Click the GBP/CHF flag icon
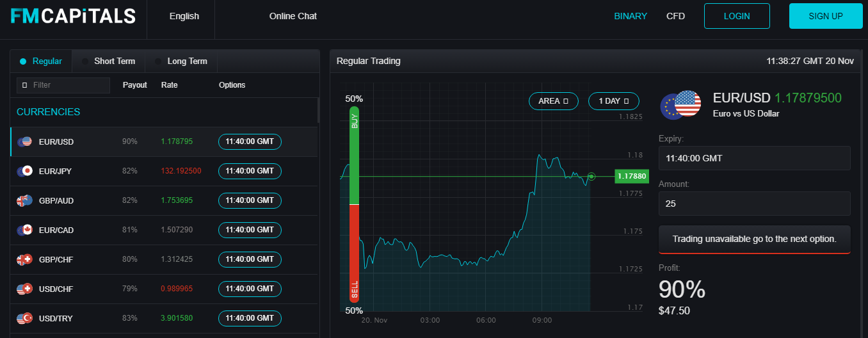868x338 pixels. click(x=25, y=259)
